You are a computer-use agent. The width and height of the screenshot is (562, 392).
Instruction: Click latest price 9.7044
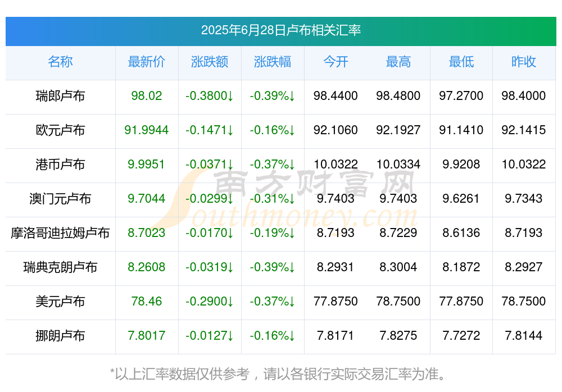tap(147, 198)
